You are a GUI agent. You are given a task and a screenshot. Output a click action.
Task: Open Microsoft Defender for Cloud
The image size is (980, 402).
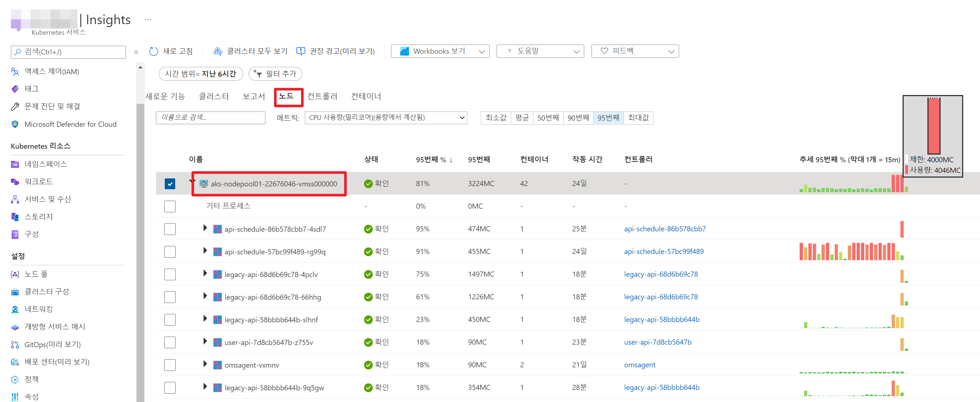coord(70,125)
